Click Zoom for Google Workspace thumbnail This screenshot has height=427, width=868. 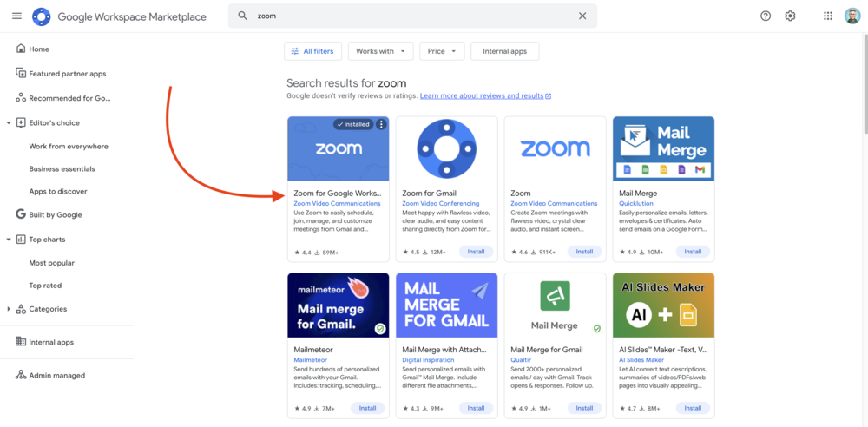339,148
